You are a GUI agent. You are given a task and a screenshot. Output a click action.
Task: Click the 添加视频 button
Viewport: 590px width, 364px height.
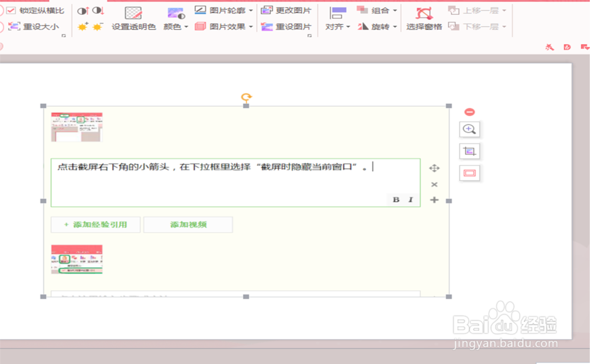tap(188, 225)
